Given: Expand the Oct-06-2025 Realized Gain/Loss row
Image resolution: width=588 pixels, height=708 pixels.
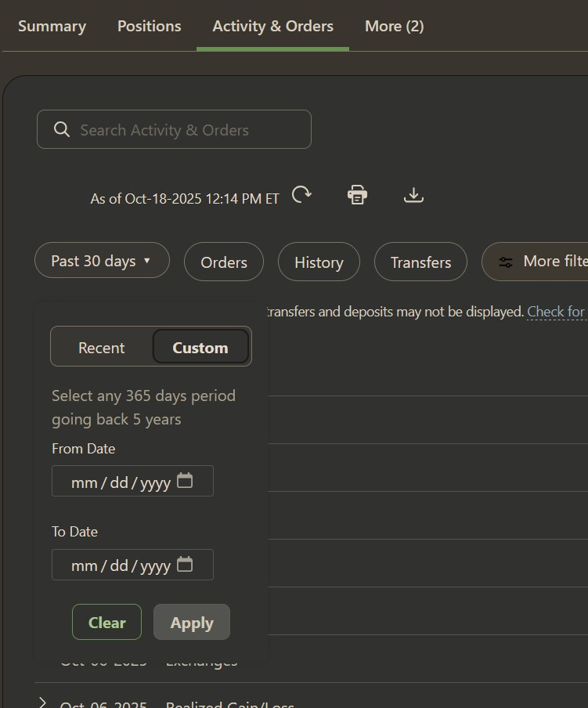Looking at the screenshot, I should pyautogui.click(x=42, y=703).
